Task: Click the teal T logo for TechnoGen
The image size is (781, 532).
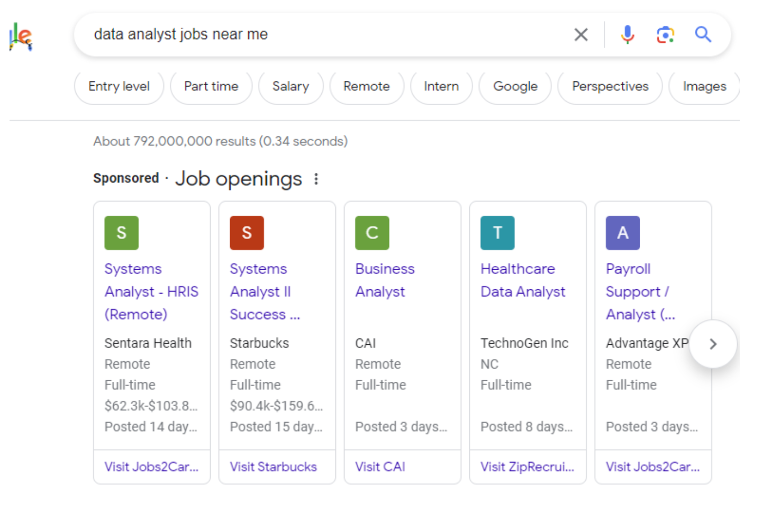Action: [x=497, y=233]
